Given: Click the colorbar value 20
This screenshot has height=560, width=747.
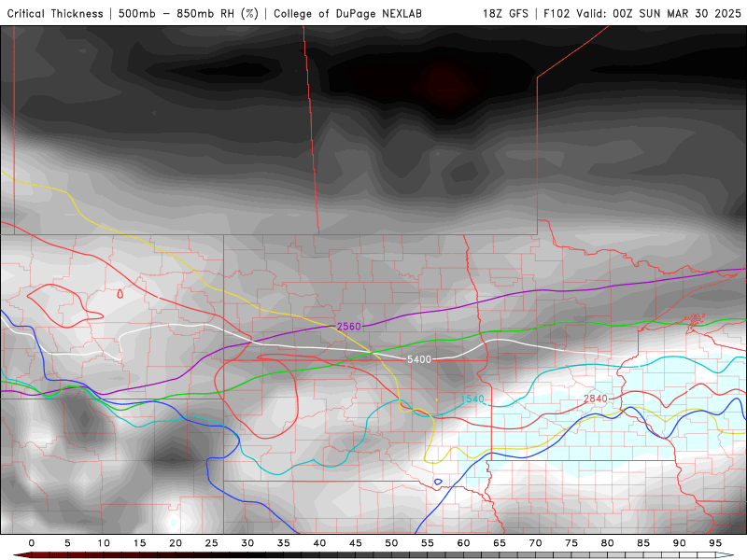Looking at the screenshot, I should 176,543.
